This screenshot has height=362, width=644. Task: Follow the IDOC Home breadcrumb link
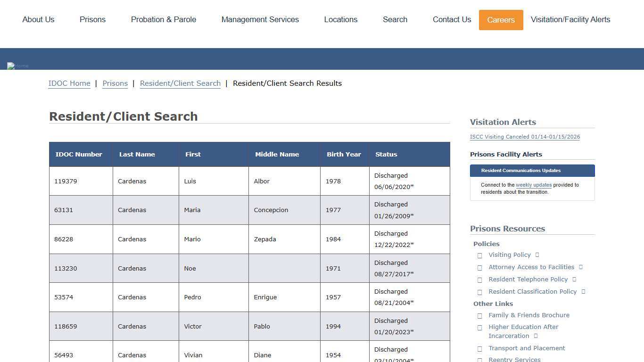69,83
